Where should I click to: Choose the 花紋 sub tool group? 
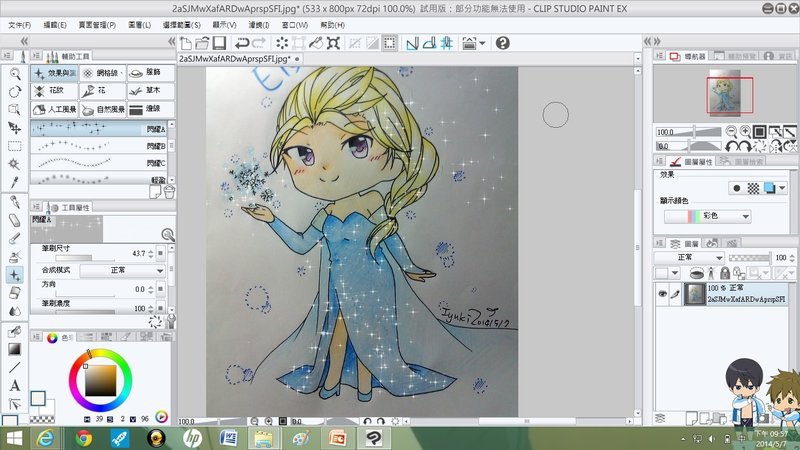(55, 91)
